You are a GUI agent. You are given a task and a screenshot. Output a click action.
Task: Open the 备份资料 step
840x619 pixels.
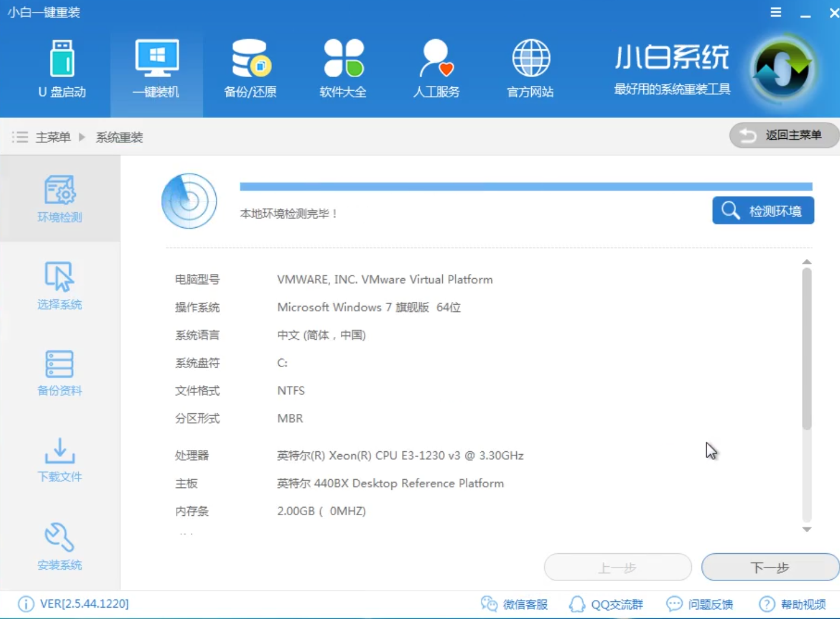59,372
